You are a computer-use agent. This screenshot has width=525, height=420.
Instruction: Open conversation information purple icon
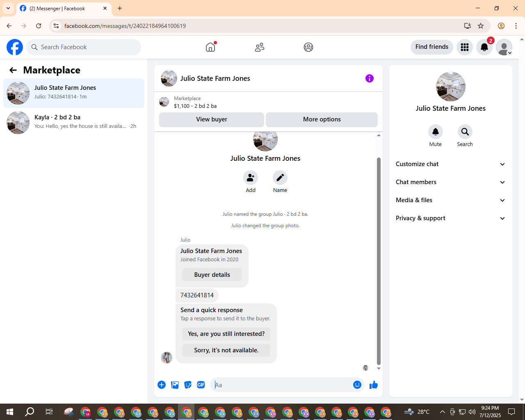pos(370,78)
